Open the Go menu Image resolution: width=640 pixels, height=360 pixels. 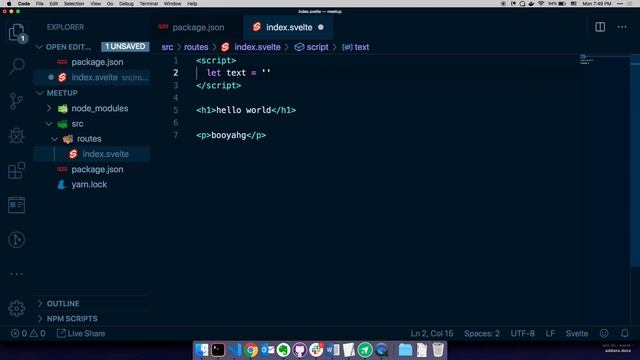coord(110,4)
